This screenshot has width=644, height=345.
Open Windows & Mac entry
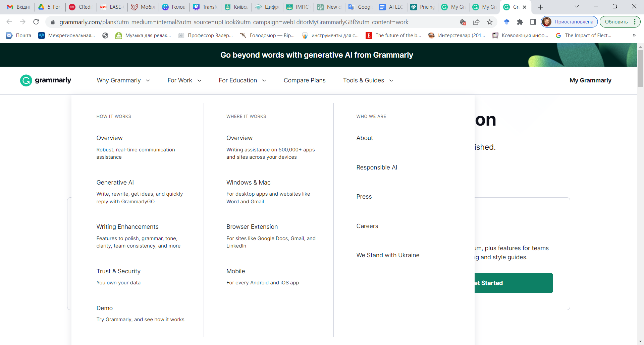pyautogui.click(x=248, y=183)
